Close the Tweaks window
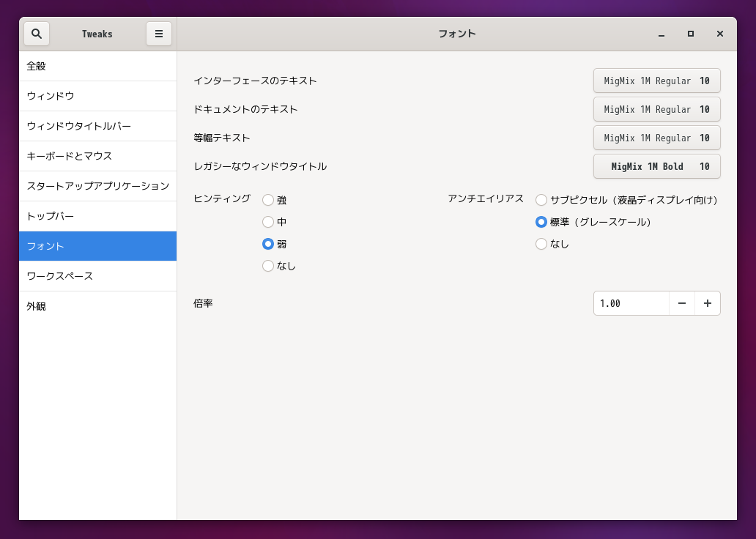 [720, 34]
